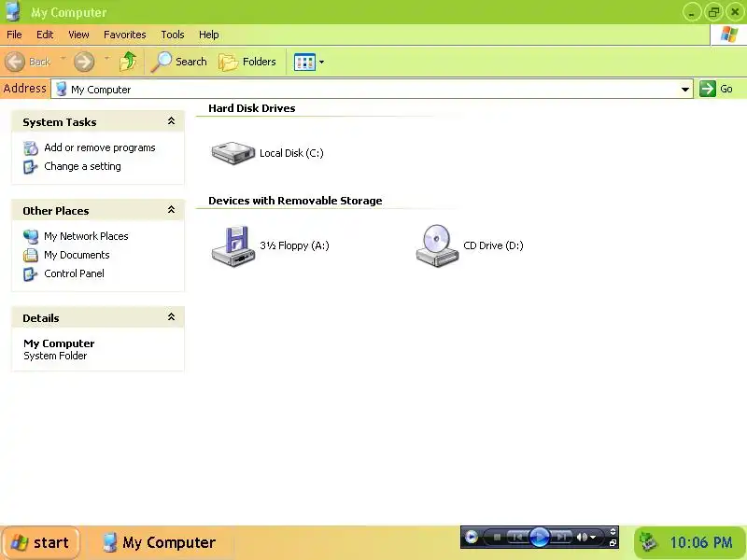The width and height of the screenshot is (747, 560).
Task: Open the Favorites menu
Action: click(125, 35)
